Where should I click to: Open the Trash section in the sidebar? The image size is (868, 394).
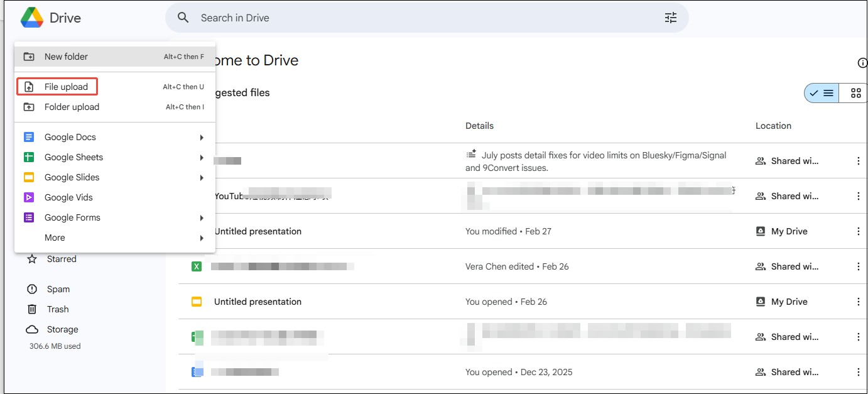(57, 309)
